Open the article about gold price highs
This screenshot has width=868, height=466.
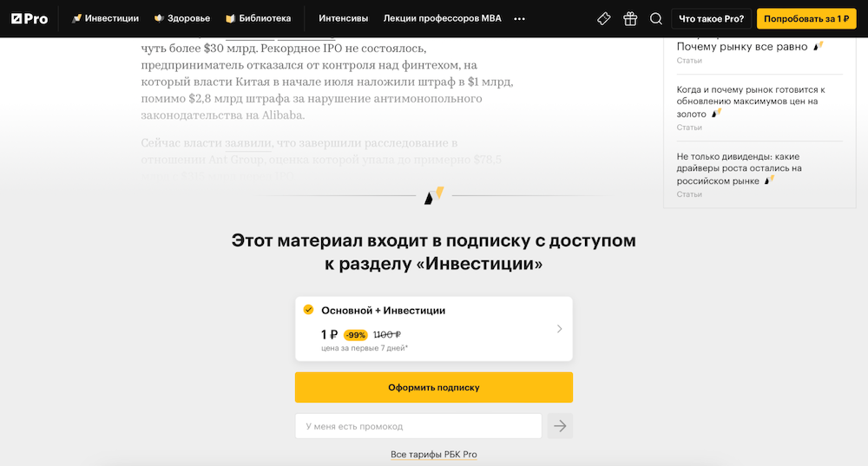751,102
